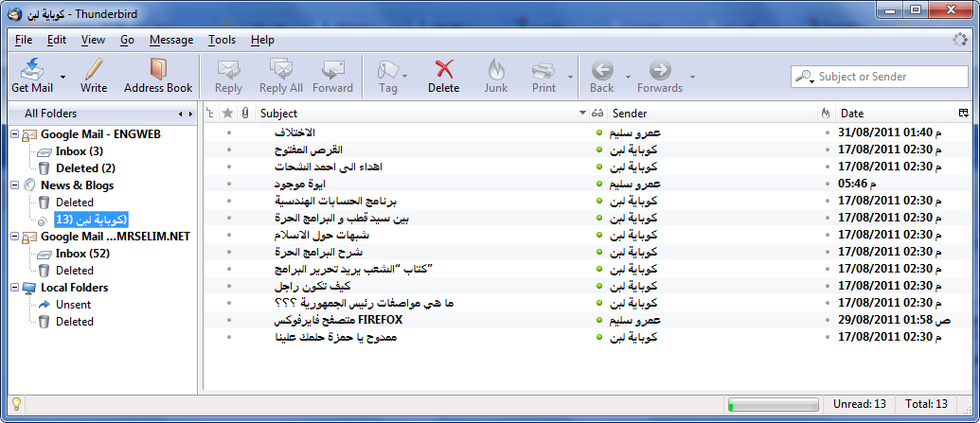The height and width of the screenshot is (423, 980).
Task: Toggle read status dot for شرح البرامج الحرة
Action: tap(598, 253)
